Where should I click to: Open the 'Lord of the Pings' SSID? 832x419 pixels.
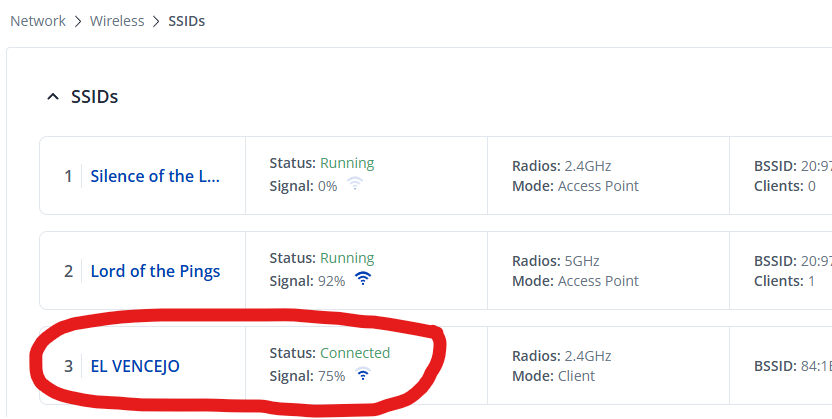tap(155, 271)
